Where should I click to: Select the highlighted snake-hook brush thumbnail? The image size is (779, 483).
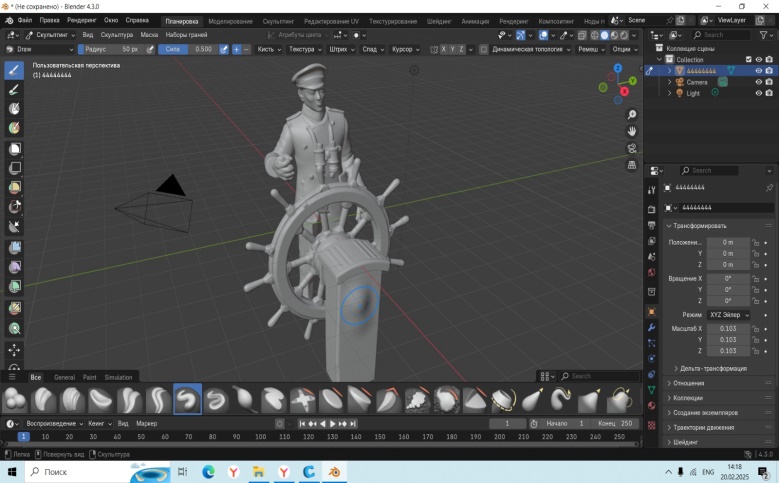tap(187, 399)
